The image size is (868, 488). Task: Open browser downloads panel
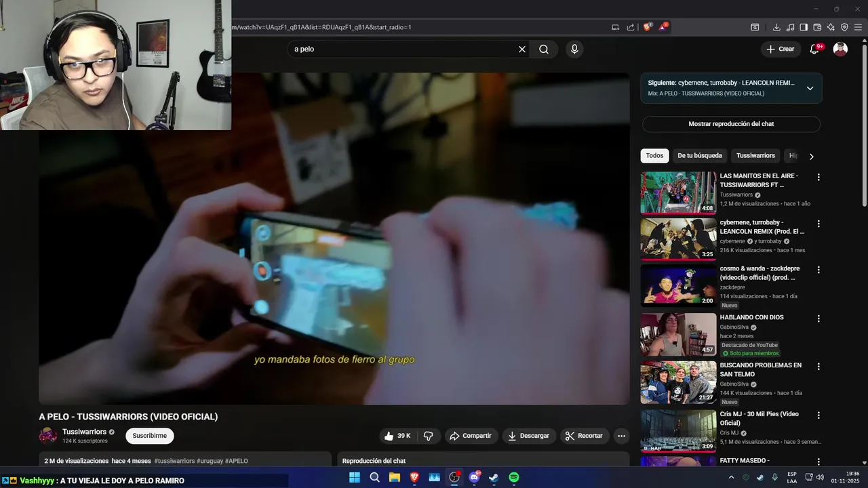[x=776, y=27]
